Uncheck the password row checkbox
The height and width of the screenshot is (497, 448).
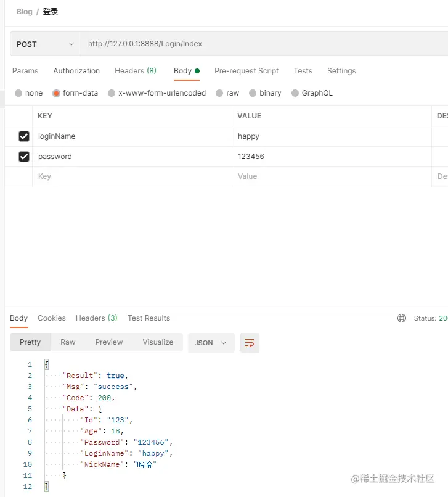point(24,157)
